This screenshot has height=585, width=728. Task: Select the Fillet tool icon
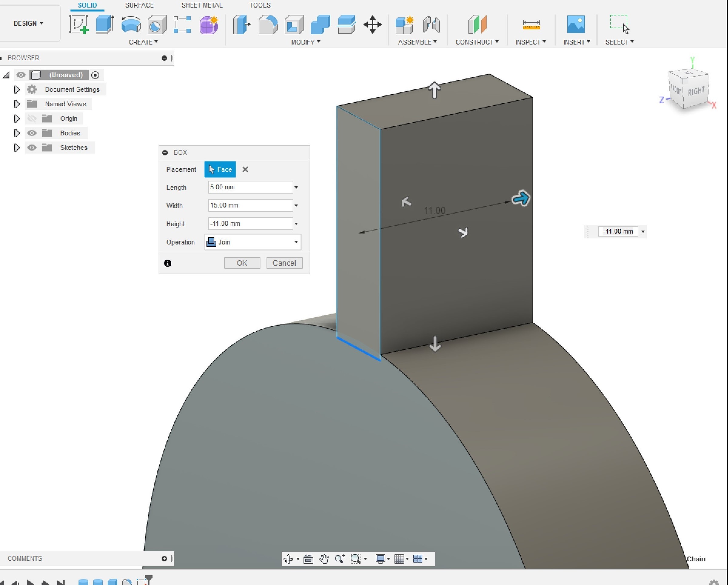(268, 24)
